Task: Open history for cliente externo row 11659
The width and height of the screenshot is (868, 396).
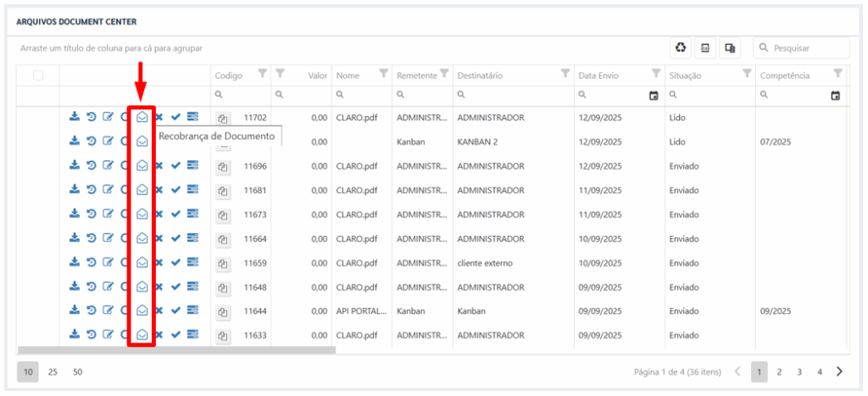Action: click(x=92, y=262)
